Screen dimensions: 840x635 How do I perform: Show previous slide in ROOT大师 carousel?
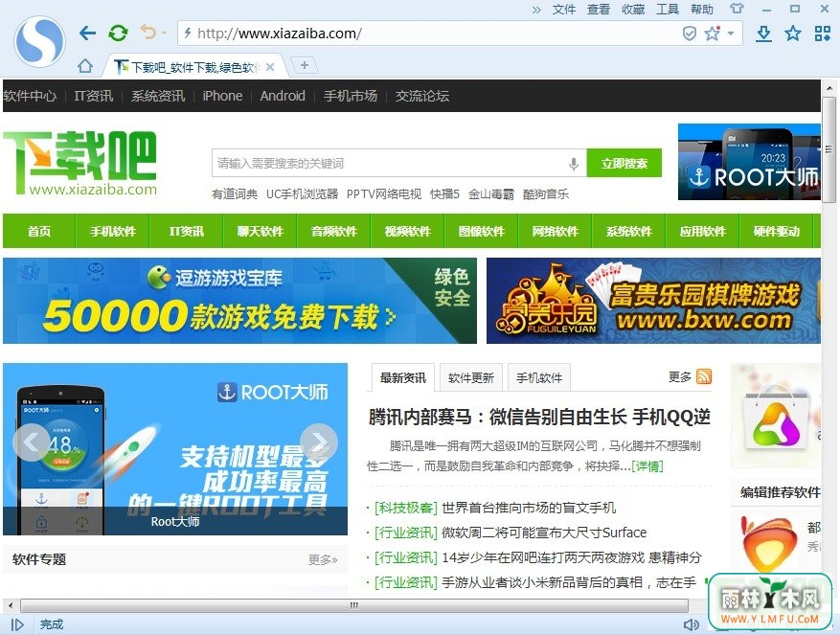32,442
